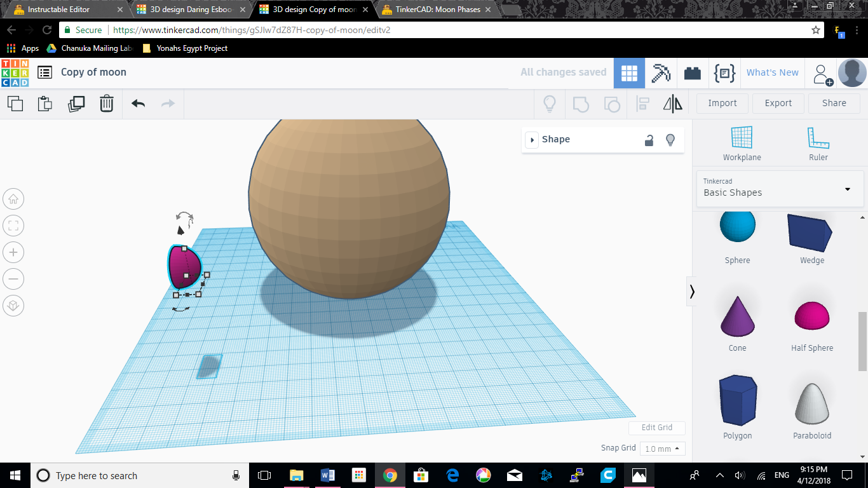This screenshot has width=868, height=488.
Task: Open the Shape Generators code icon
Action: pos(724,73)
